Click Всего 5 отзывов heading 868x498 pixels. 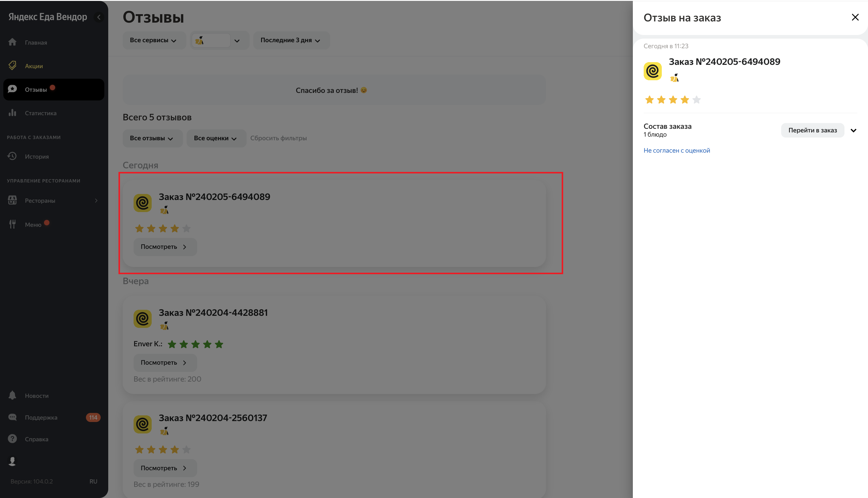[157, 117]
